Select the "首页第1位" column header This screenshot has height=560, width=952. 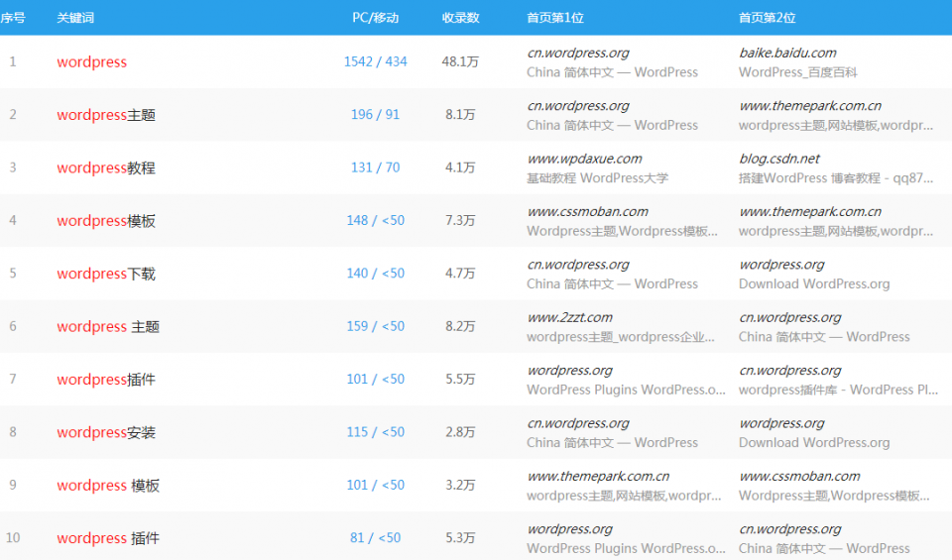pos(555,18)
